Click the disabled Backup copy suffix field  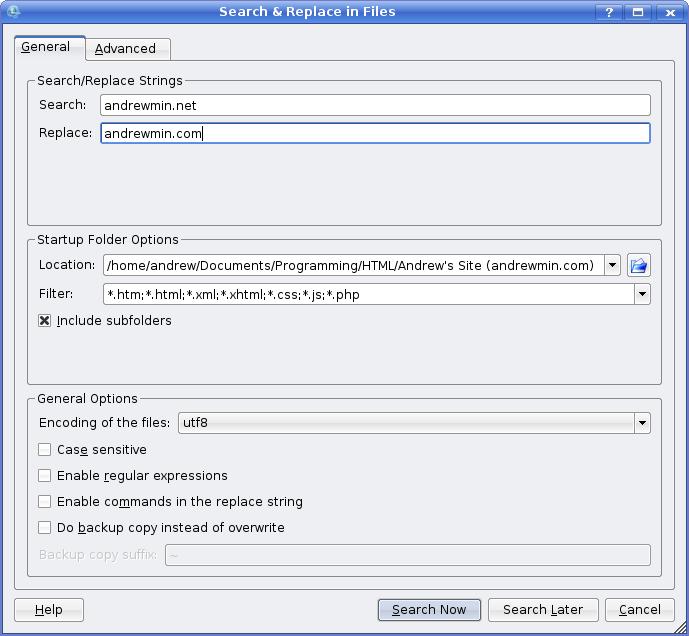[x=408, y=555]
